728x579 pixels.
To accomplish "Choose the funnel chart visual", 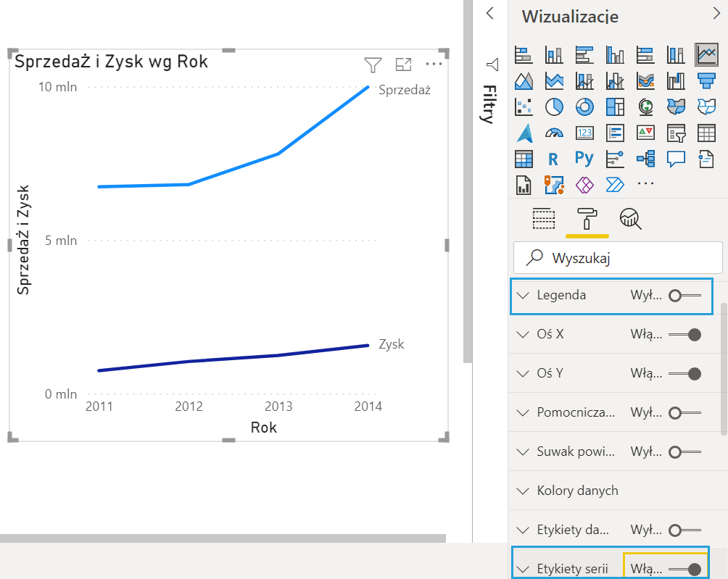I will 706,80.
